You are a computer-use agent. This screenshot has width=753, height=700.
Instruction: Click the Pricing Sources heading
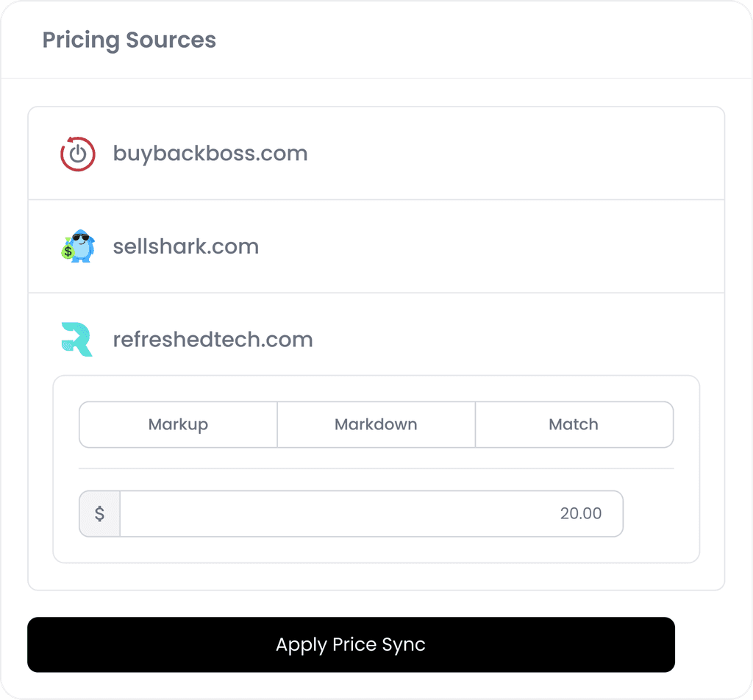(x=129, y=40)
